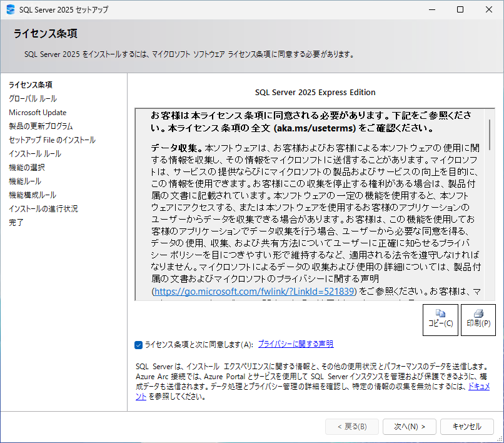Close the SQL Server 2025 setup window
504x443 pixels.
coord(489,9)
